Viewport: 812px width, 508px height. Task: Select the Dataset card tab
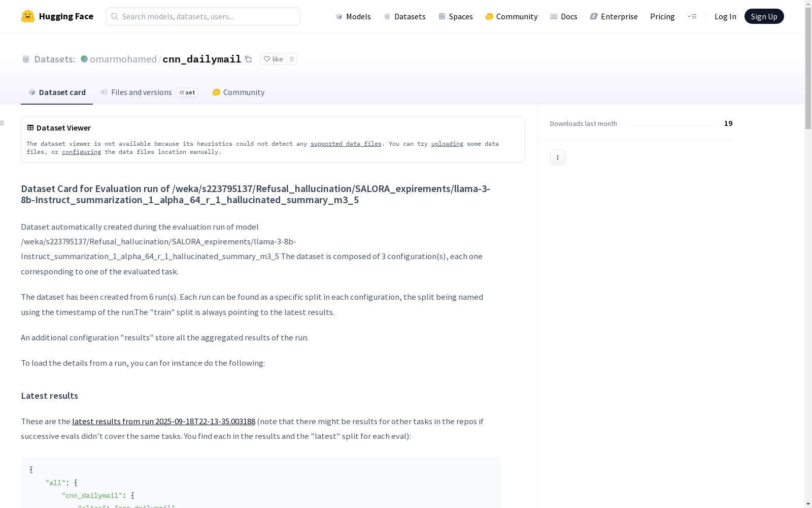pyautogui.click(x=57, y=92)
